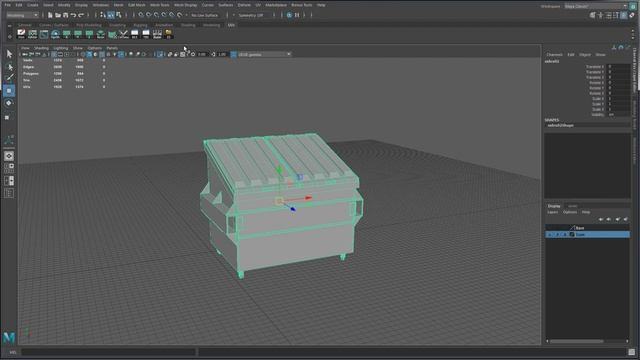Open the viewport Shading menu
The height and width of the screenshot is (360, 640).
coord(41,48)
